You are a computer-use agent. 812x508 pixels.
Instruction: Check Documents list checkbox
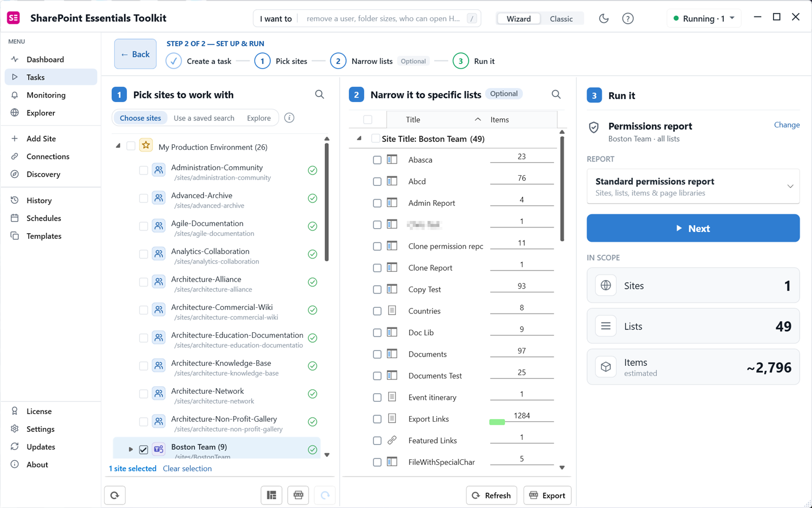(x=377, y=354)
